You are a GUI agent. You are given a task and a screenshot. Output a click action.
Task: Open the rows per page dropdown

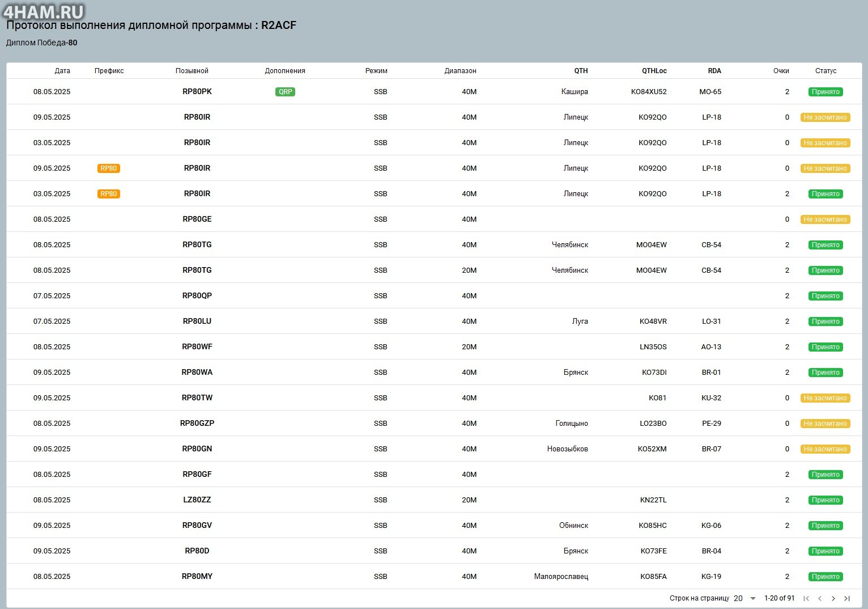745,598
